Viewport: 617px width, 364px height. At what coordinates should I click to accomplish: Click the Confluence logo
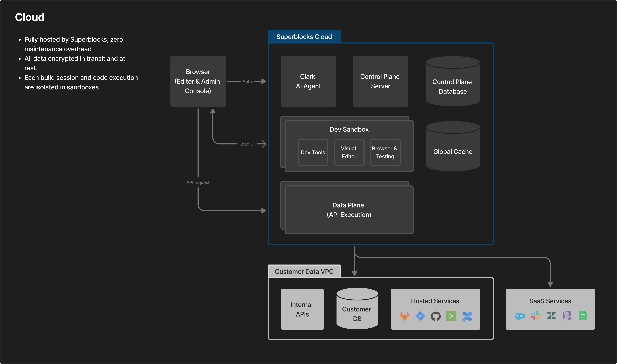467,316
